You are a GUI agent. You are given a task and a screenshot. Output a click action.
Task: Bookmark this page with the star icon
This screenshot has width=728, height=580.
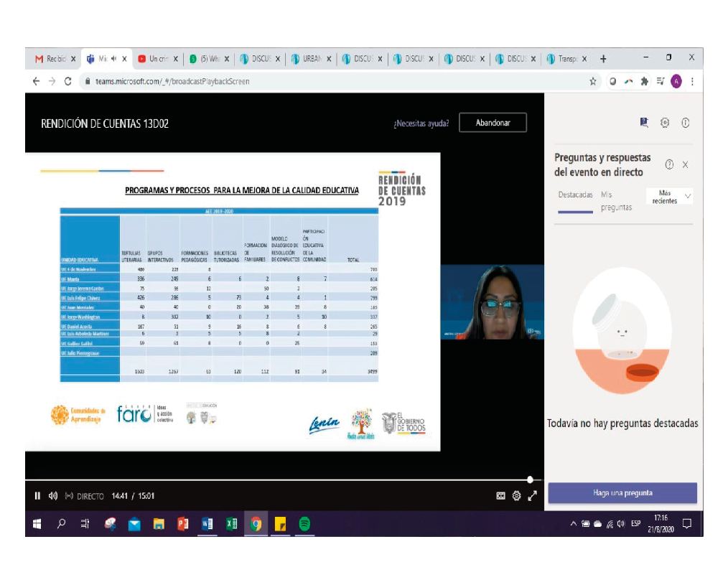click(593, 81)
